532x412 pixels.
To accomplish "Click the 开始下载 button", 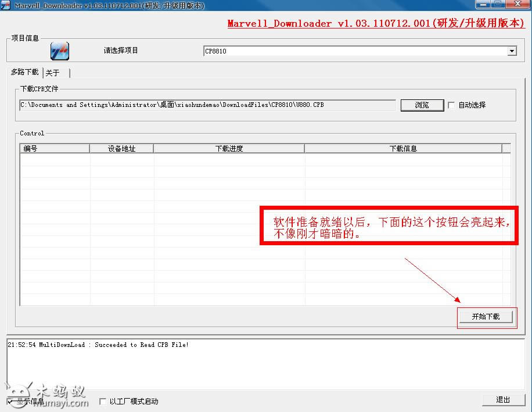I will click(486, 317).
